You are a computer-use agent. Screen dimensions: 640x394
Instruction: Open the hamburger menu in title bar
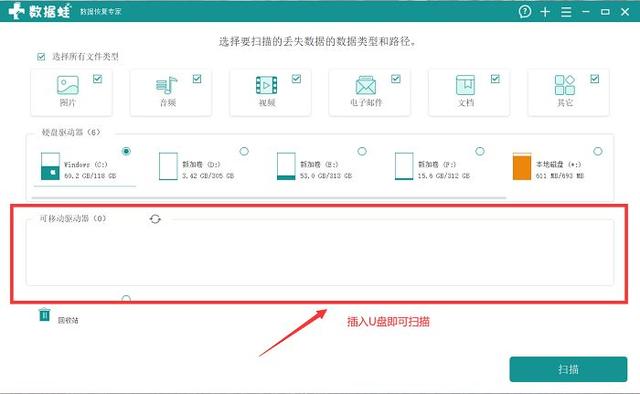566,12
